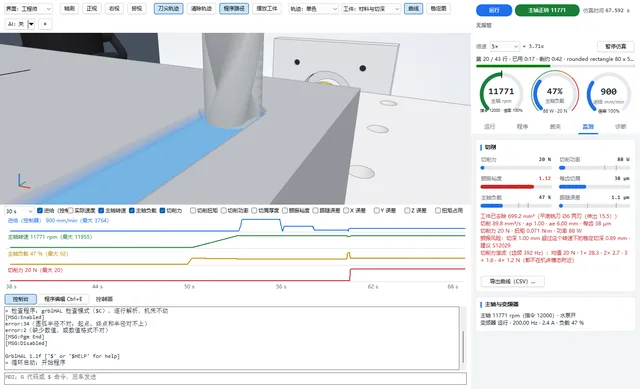This screenshot has height=389, width=640.
Task: Check the 切屑厚度 chip thickness checkbox
Action: pos(254,211)
